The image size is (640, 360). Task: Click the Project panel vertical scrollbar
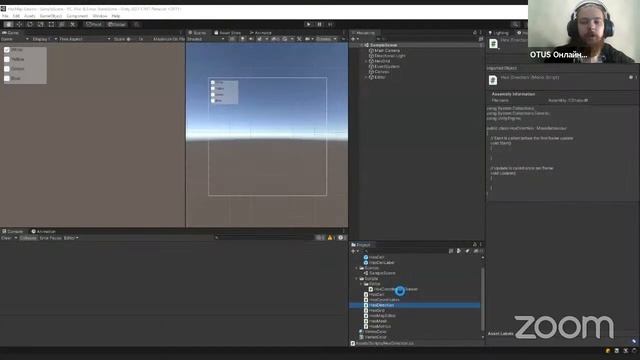pyautogui.click(x=482, y=298)
